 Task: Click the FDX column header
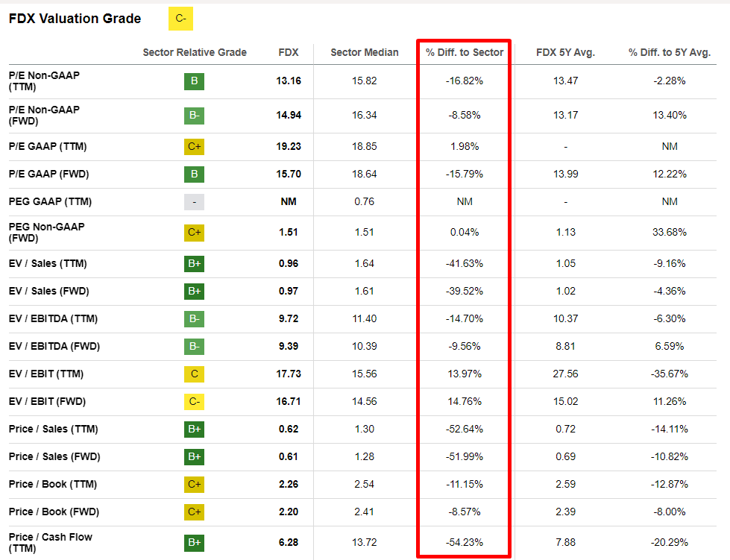tap(288, 52)
